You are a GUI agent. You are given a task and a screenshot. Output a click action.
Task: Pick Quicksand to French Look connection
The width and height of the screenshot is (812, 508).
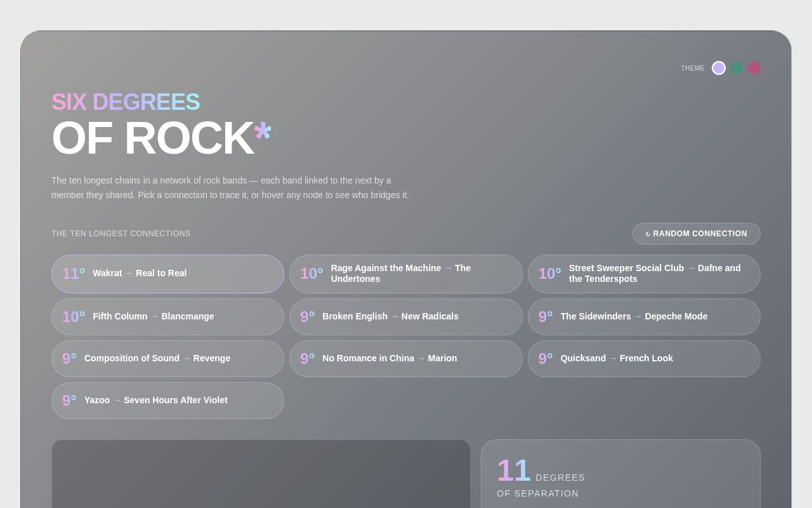coord(644,359)
